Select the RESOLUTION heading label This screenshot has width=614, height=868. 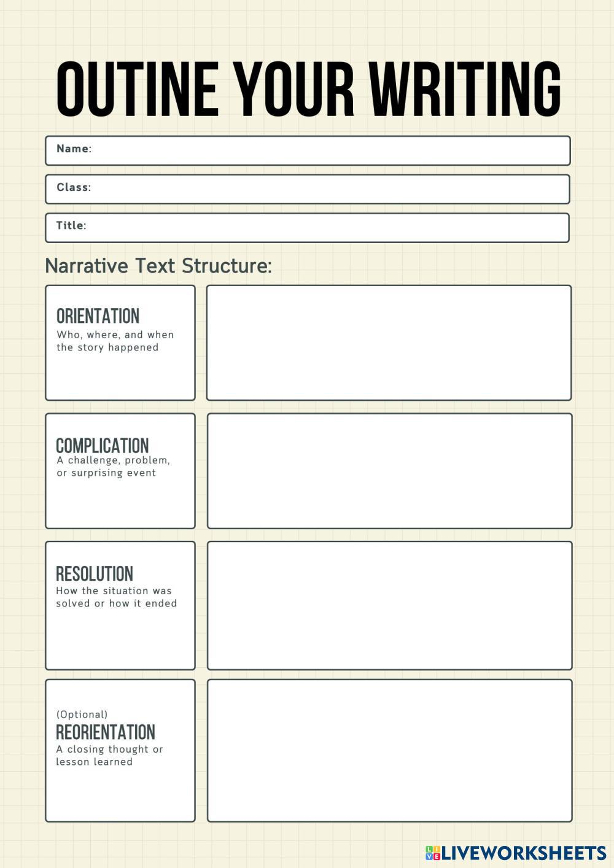point(95,573)
